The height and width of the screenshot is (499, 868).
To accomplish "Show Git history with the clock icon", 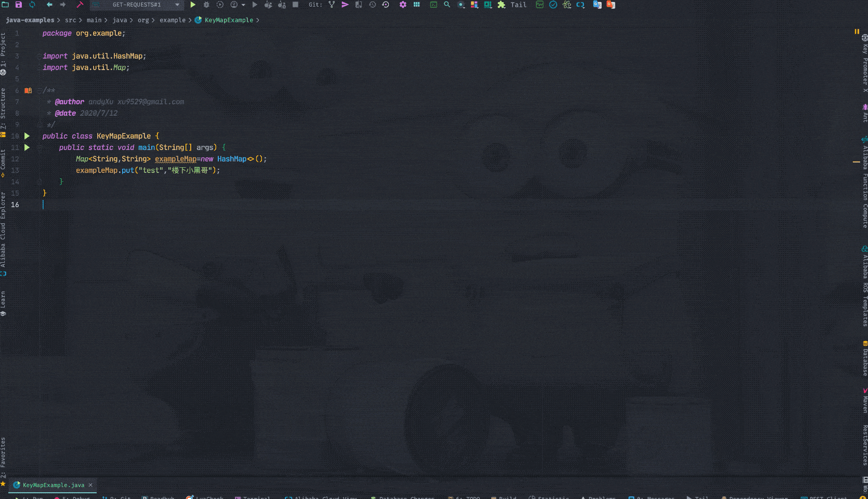I will [x=372, y=5].
